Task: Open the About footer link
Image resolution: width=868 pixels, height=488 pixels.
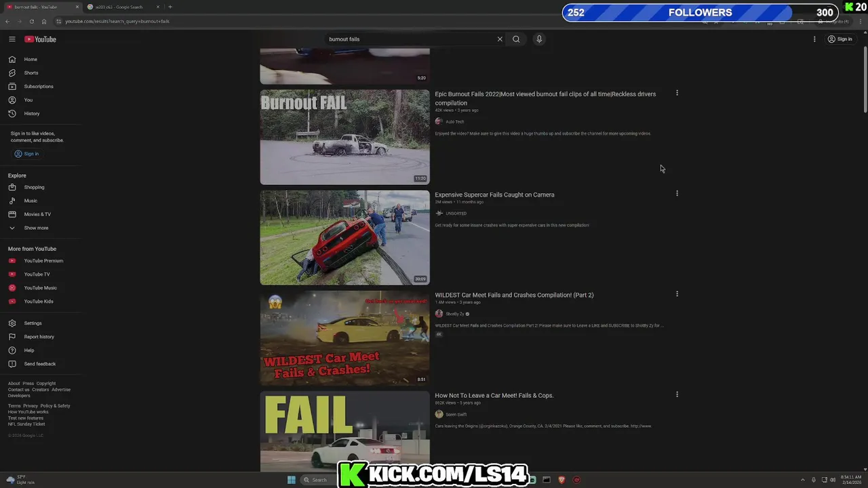Action: click(x=14, y=384)
